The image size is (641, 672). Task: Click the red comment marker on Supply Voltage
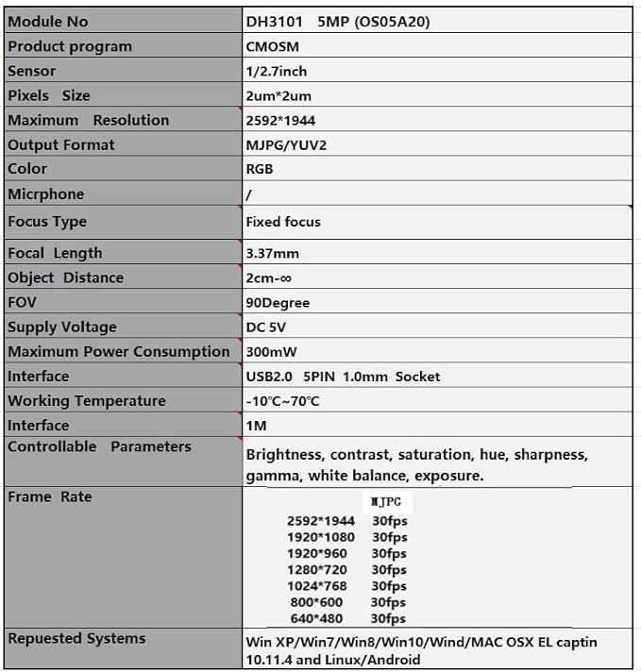240,316
